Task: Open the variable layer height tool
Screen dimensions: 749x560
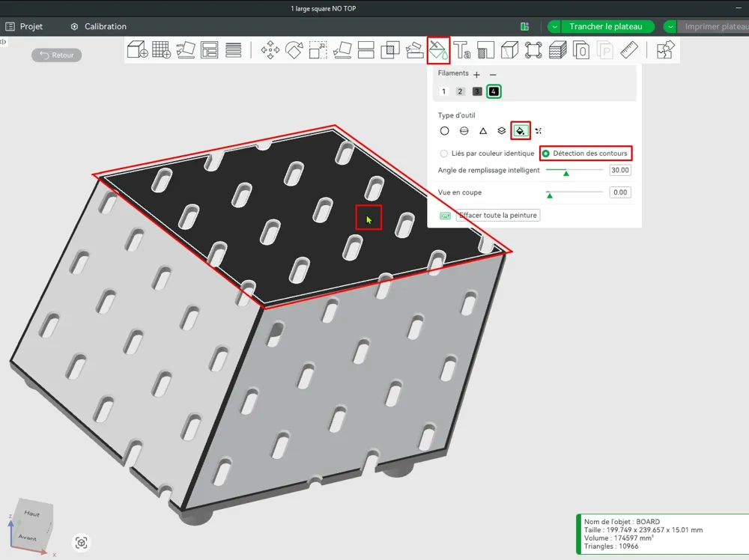Action: (233, 49)
